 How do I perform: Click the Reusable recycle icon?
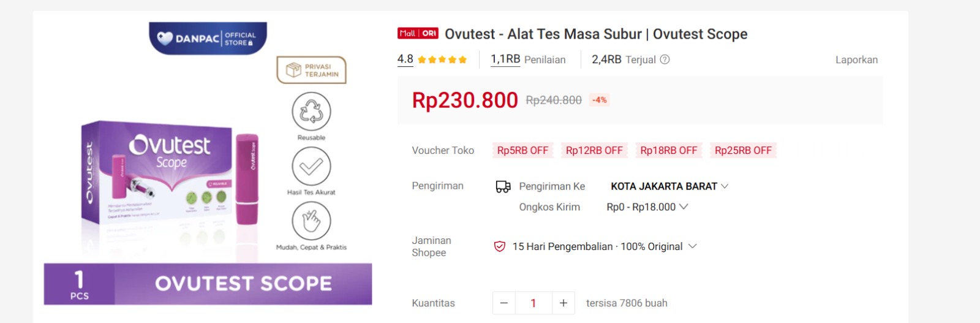coord(311,112)
